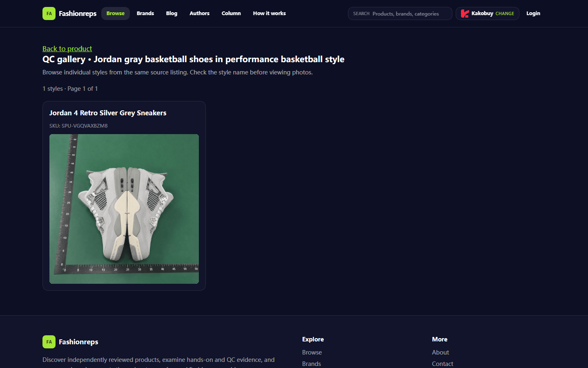Open How it works page
588x368 pixels.
click(x=269, y=13)
